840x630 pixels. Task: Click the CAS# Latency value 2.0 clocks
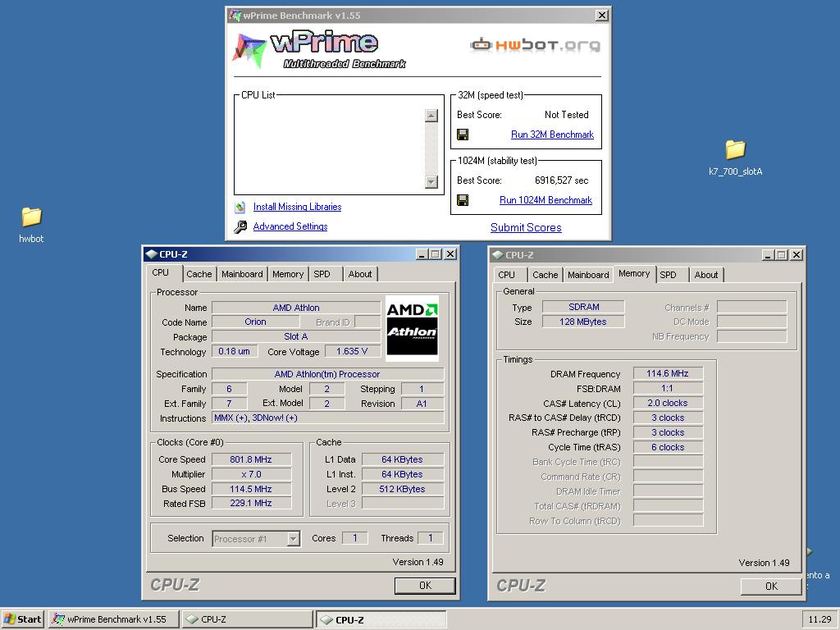[x=668, y=403]
